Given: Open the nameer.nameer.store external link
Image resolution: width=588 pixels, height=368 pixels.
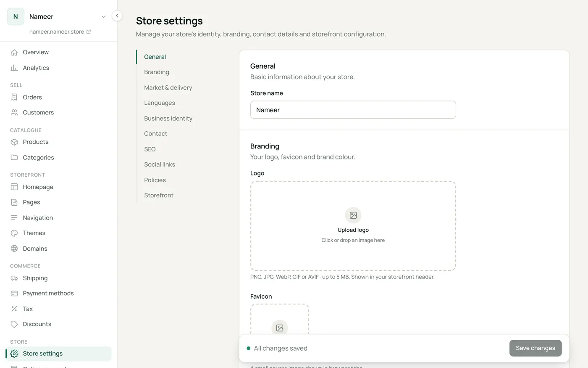Looking at the screenshot, I should (x=60, y=32).
